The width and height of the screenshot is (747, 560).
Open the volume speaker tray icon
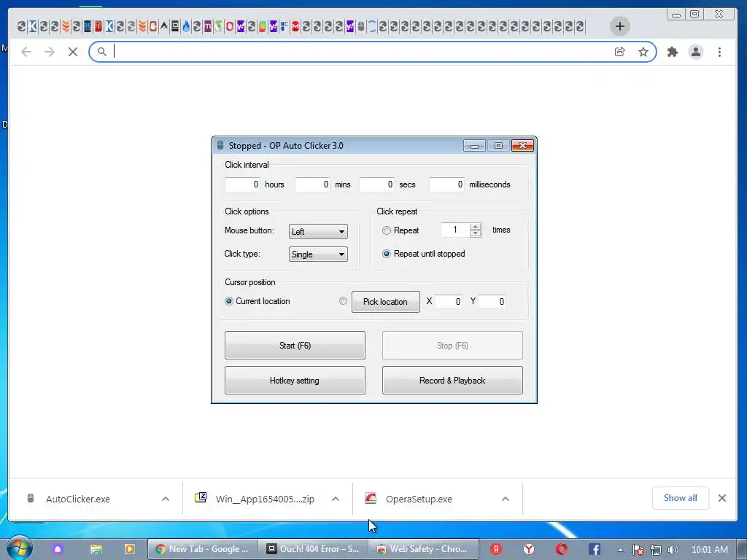click(673, 550)
